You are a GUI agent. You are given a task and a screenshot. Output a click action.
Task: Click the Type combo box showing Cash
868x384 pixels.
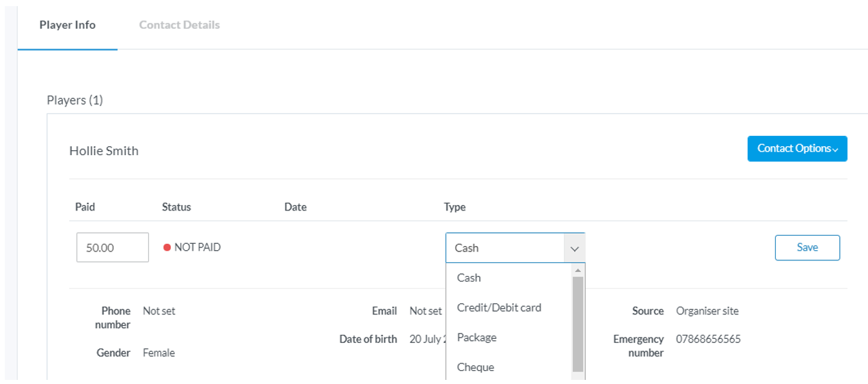[515, 248]
